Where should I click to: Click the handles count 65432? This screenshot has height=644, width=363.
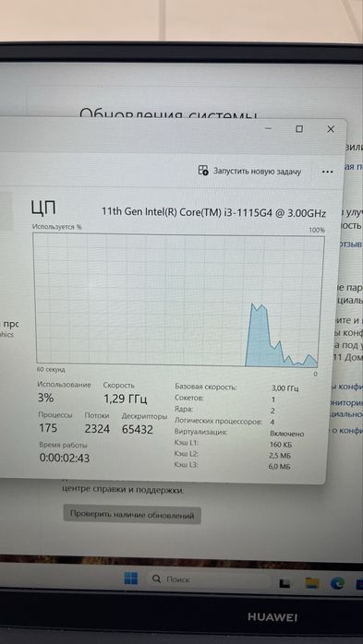138,430
